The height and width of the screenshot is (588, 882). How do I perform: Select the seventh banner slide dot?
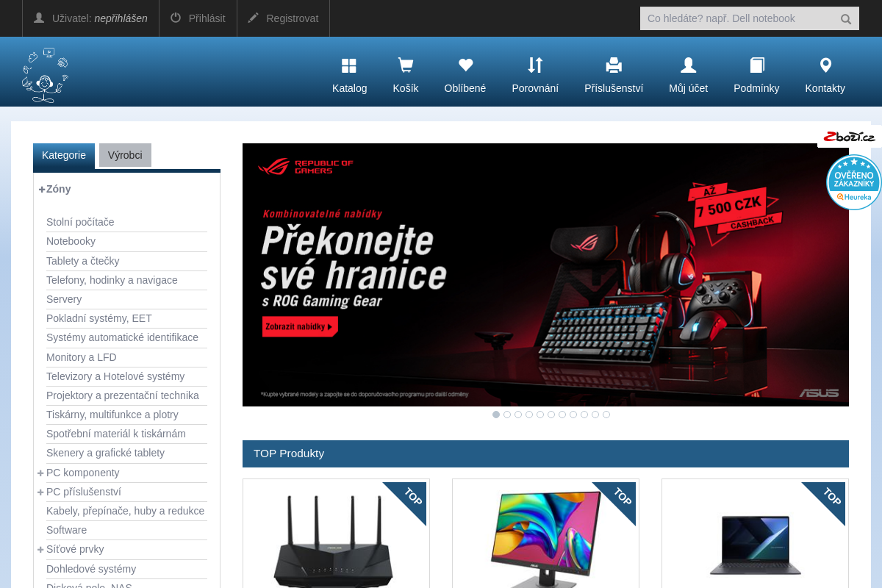pos(562,415)
